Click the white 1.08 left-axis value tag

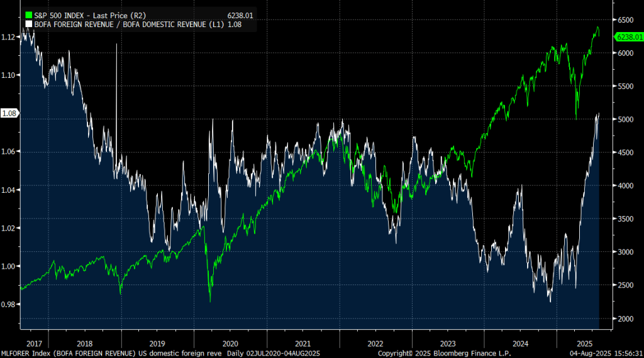coord(9,114)
